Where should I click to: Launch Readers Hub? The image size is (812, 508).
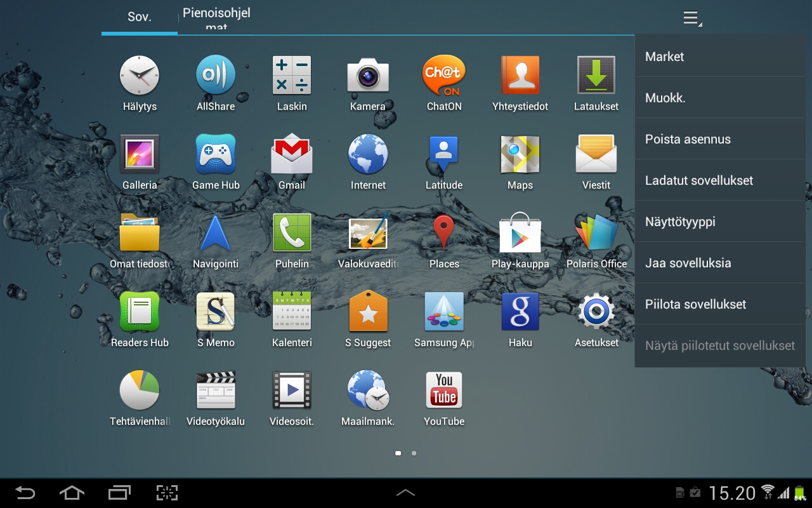[x=140, y=320]
